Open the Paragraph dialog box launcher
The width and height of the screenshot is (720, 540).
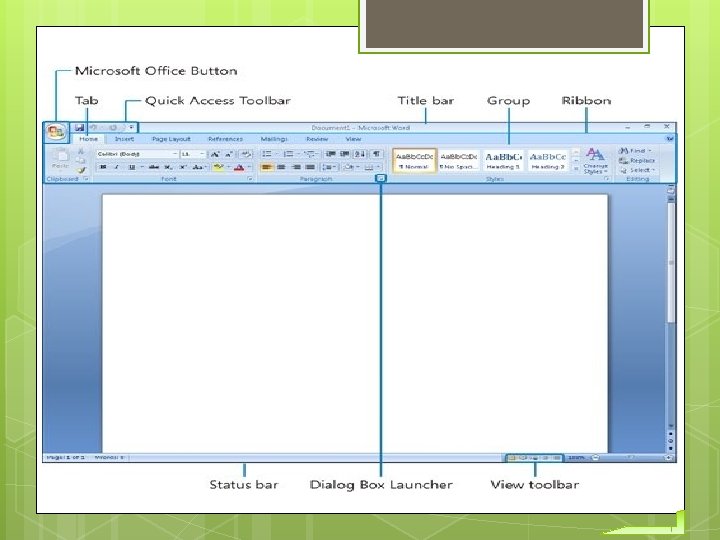[x=381, y=178]
